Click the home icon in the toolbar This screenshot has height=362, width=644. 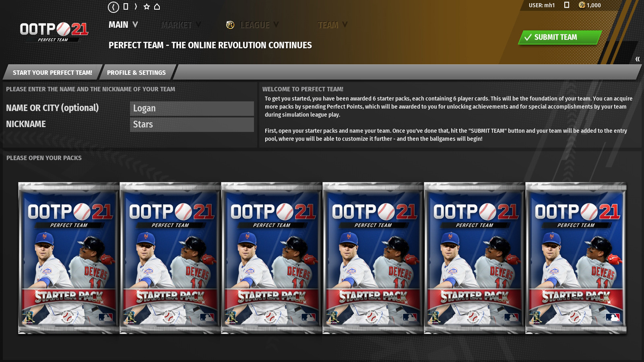pos(157,6)
